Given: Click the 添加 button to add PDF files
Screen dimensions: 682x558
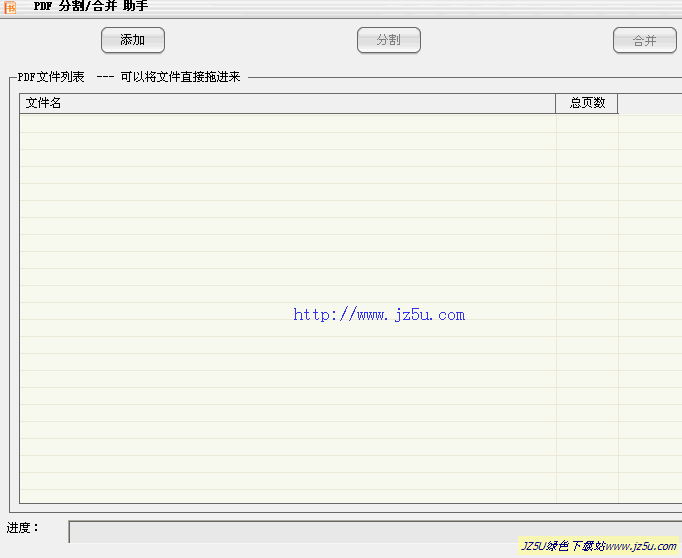Looking at the screenshot, I should pyautogui.click(x=133, y=40).
